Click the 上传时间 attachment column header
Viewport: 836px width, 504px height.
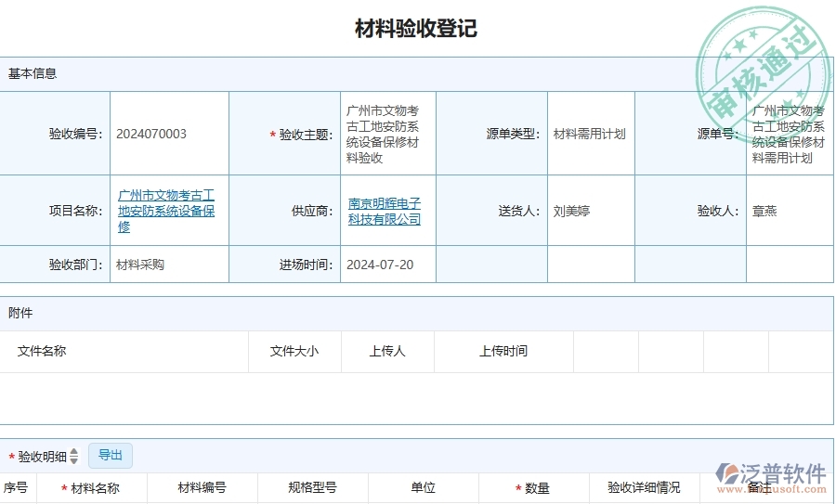pos(503,351)
